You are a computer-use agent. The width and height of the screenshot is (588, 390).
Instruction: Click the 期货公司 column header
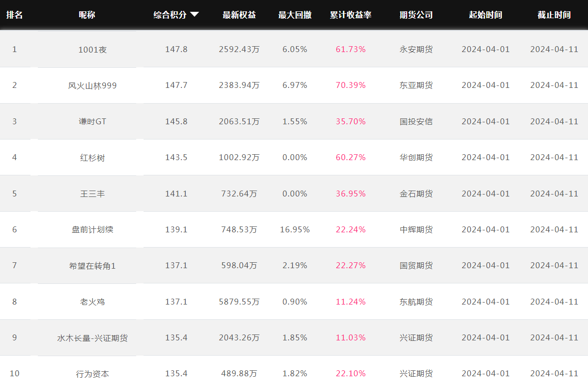(416, 15)
